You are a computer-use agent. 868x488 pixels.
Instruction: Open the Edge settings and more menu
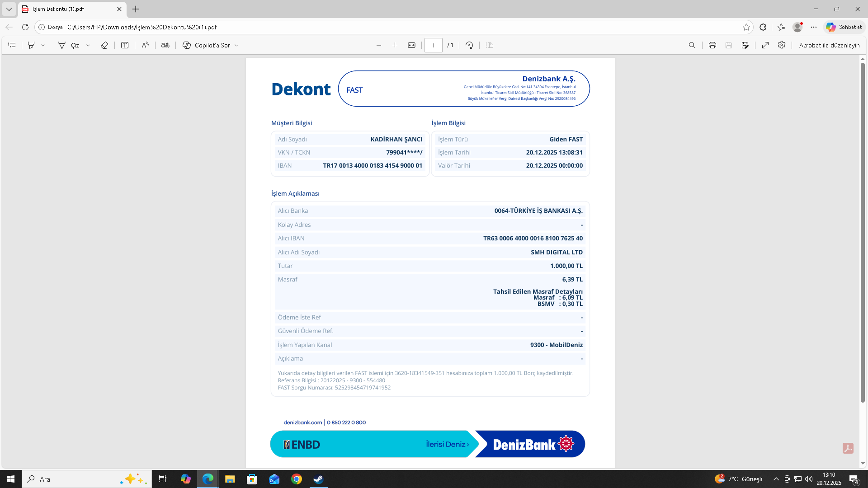(x=814, y=27)
